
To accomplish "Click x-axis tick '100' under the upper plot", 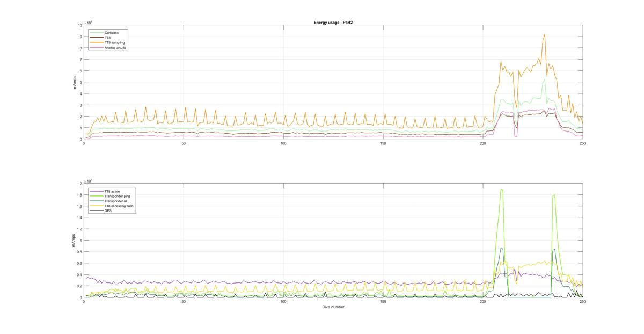I will pos(283,144).
